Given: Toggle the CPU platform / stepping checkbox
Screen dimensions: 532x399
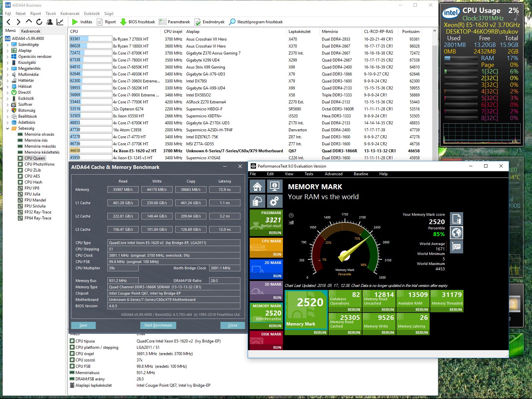Looking at the screenshot, I should coord(72,347).
